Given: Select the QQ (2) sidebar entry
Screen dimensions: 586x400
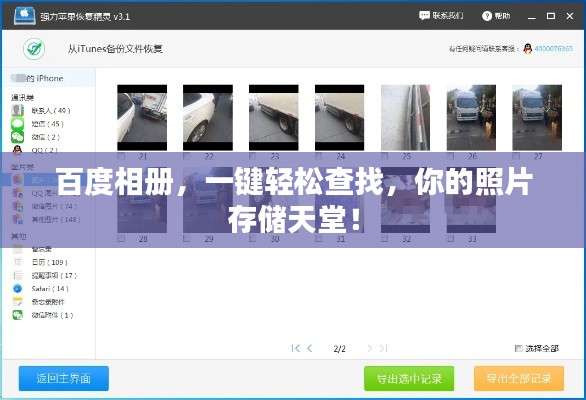Looking at the screenshot, I should click(x=34, y=150).
